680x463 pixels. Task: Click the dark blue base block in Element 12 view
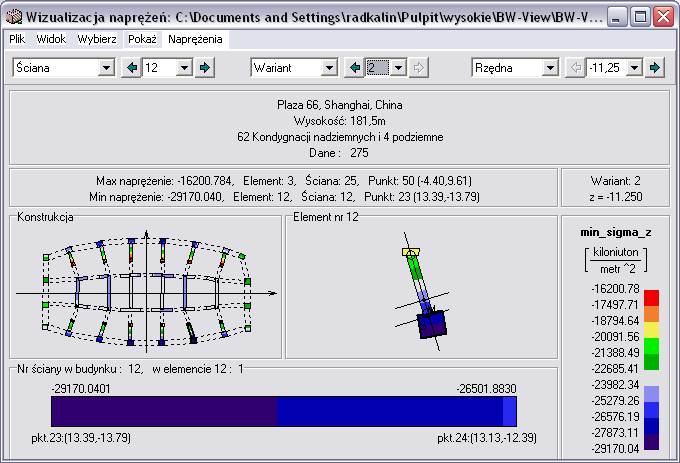(432, 324)
